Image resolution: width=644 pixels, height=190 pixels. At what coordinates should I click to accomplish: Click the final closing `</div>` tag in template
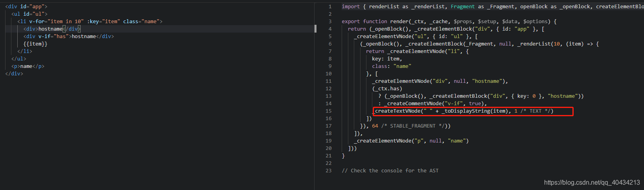[14, 73]
